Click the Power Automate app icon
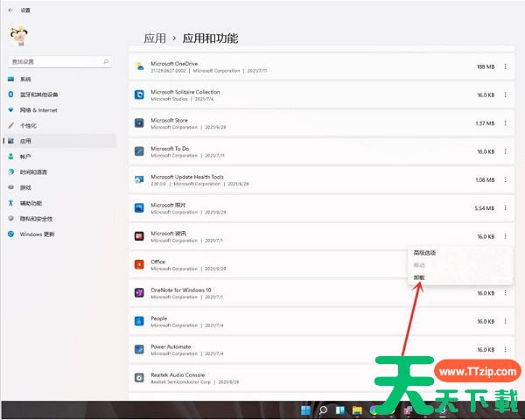The image size is (525, 420). 139,350
